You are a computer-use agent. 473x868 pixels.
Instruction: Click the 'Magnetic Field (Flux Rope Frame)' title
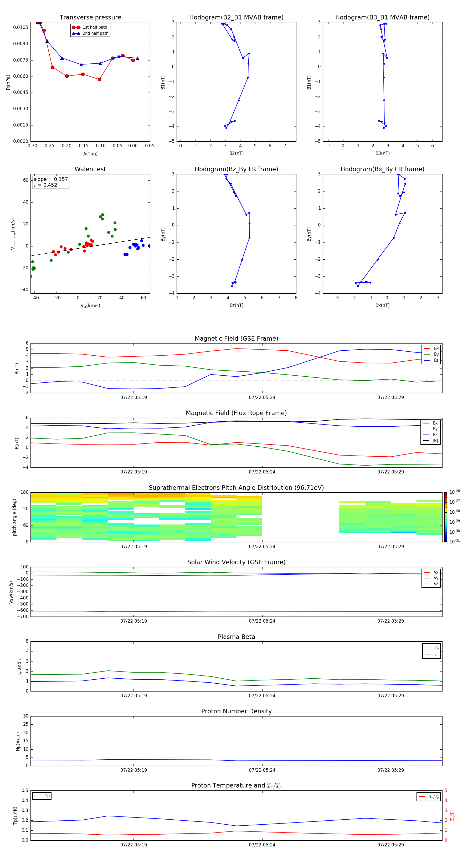pos(236,413)
